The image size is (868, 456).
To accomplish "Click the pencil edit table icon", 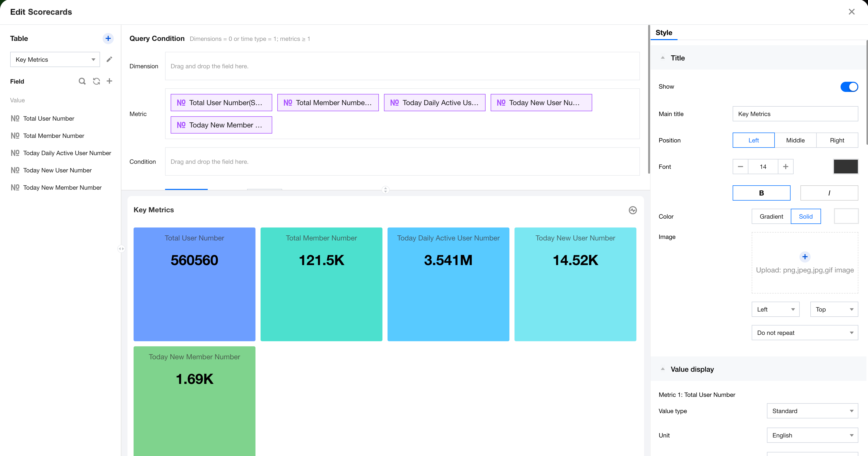I will [109, 60].
